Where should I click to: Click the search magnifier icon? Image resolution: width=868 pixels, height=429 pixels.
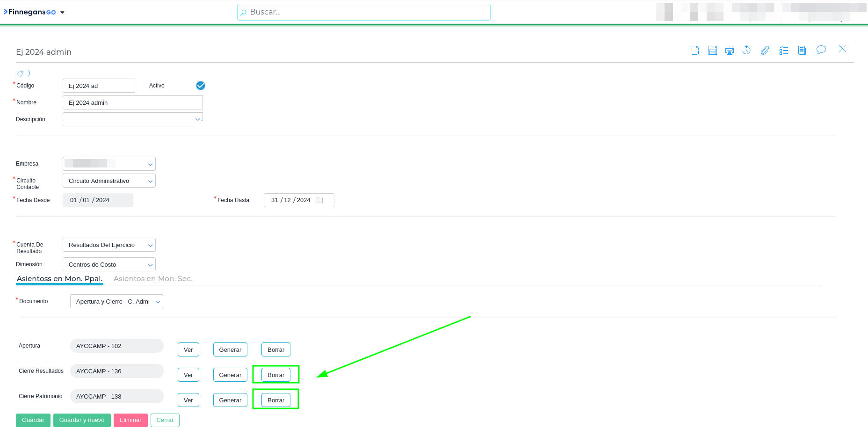click(x=244, y=13)
